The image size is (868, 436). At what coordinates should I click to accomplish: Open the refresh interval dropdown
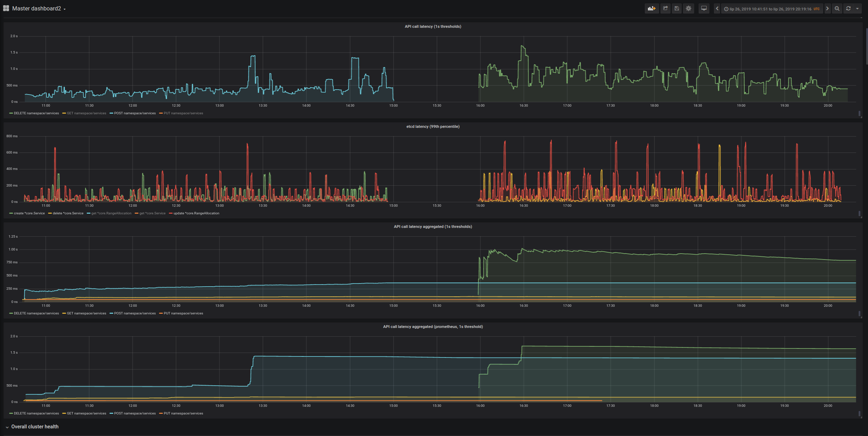pos(857,9)
